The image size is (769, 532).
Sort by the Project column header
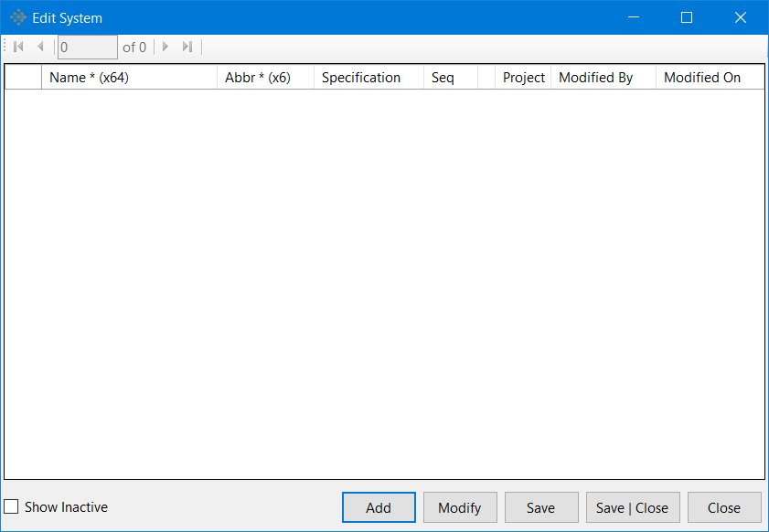coord(523,78)
